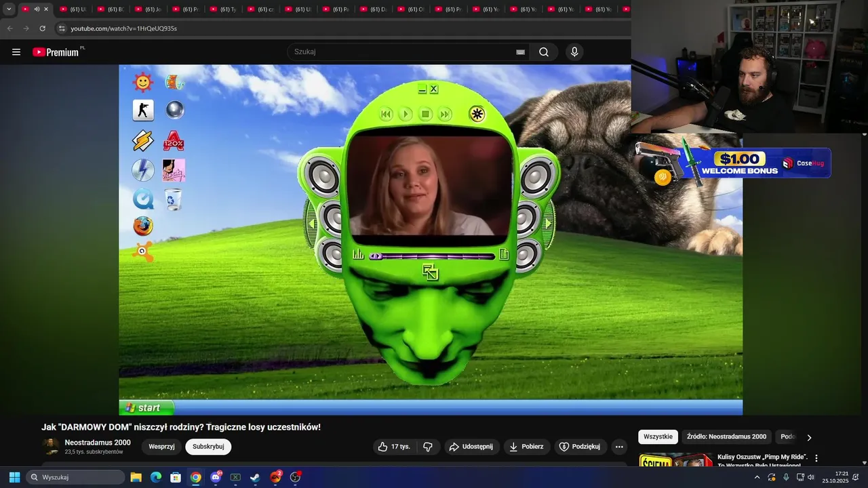Open options menu for Pimp My Ride video
This screenshot has height=488, width=868.
[x=816, y=458]
